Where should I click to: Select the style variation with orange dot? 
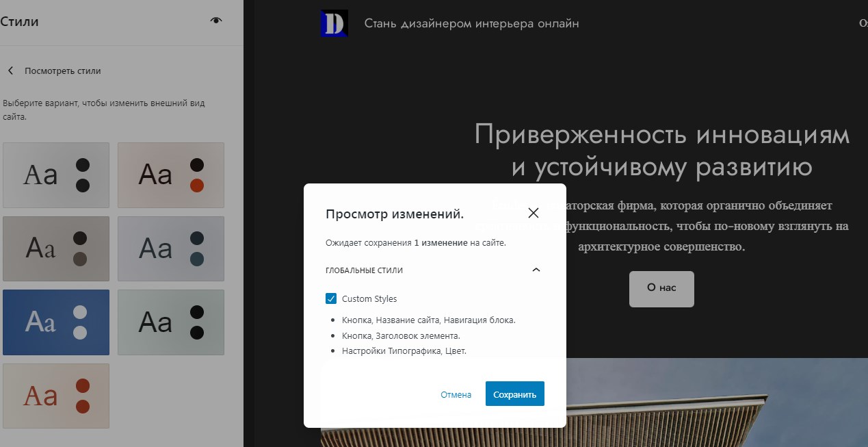tap(171, 175)
